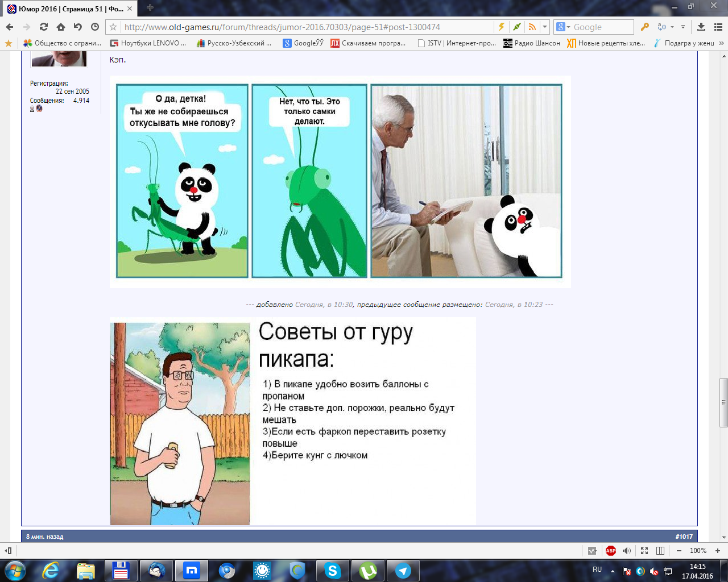Switch rendering core with the lightning icon
The width and height of the screenshot is (728, 582).
click(x=501, y=27)
